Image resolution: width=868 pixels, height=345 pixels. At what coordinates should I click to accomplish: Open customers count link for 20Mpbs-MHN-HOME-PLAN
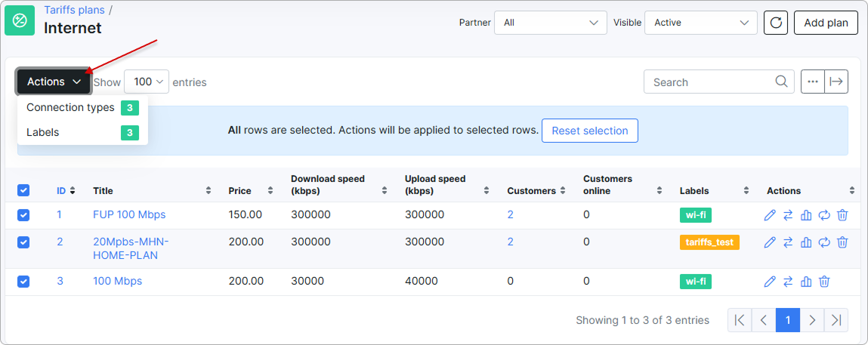[511, 242]
